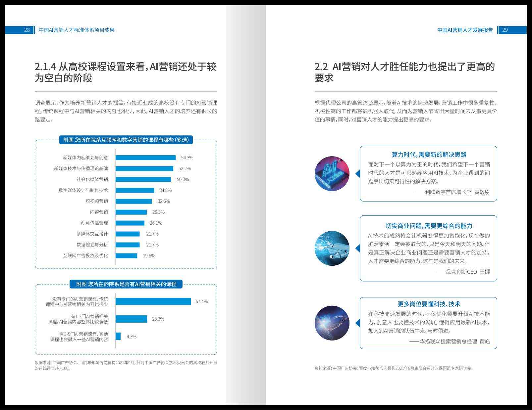532x410 pixels.
Task: Click quote title 更多岗位要懂科技、技术
Action: [429, 304]
